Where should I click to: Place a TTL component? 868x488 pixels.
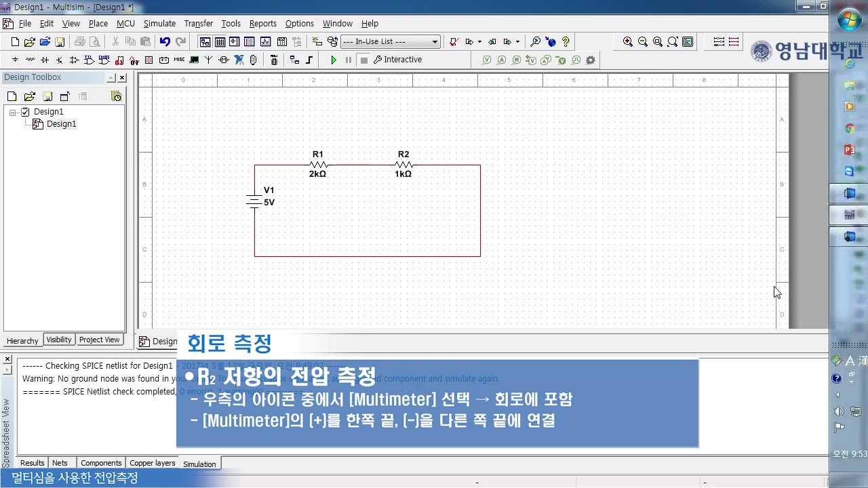[90, 60]
